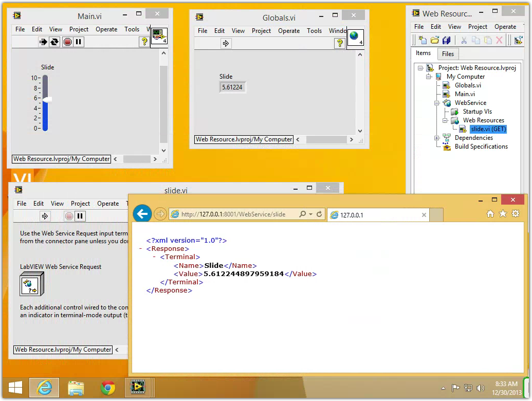Click Run arrow in Globals.vi toolbar
Viewport: 532px width, 401px height.
tap(226, 44)
